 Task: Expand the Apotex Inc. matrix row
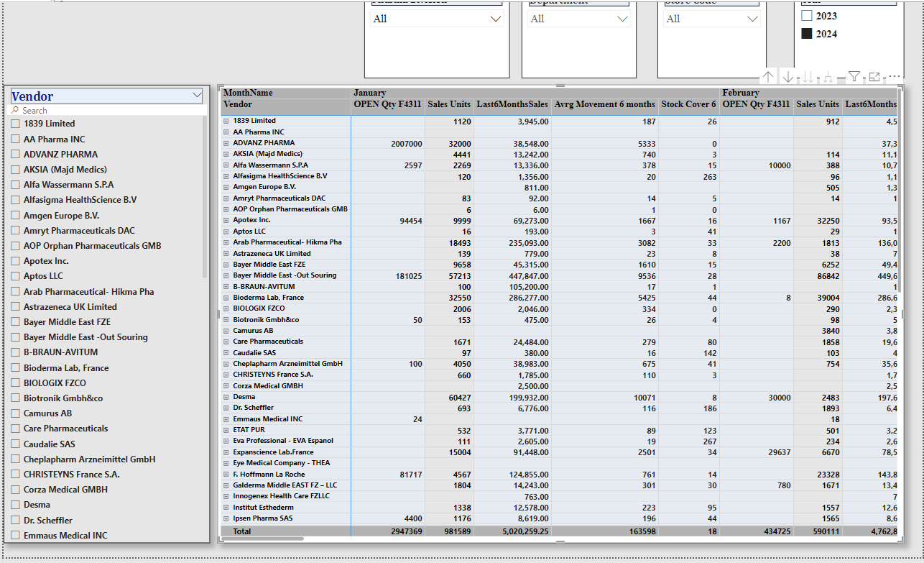coord(226,220)
